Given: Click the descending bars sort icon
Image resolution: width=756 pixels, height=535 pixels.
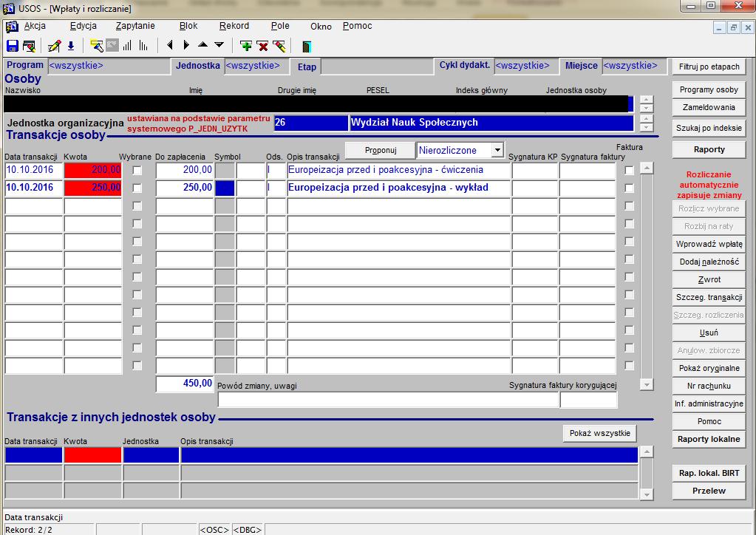Looking at the screenshot, I should tap(143, 46).
